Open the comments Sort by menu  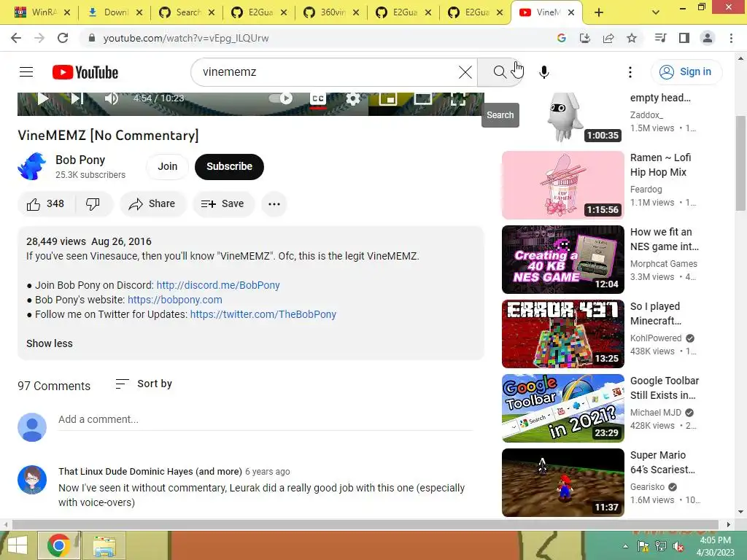coord(144,384)
